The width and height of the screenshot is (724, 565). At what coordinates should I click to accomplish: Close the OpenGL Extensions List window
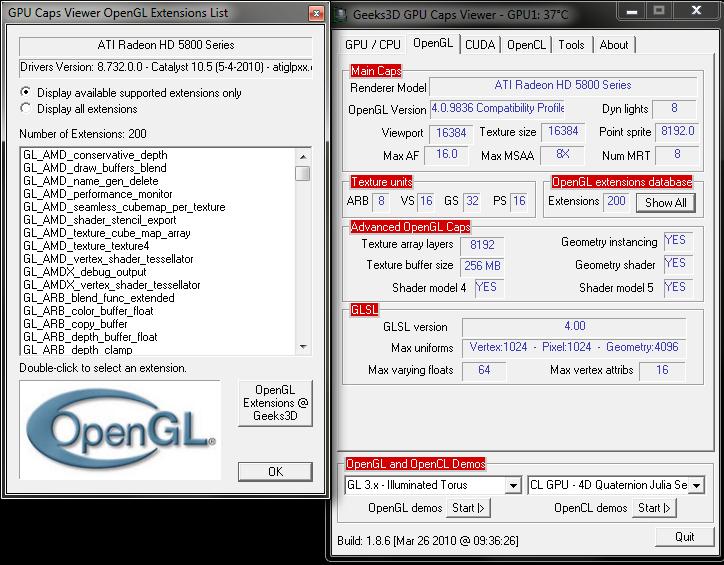pyautogui.click(x=316, y=13)
